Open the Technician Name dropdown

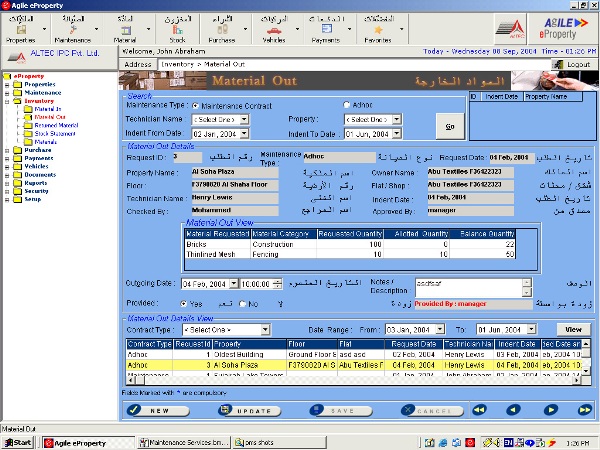click(x=244, y=120)
